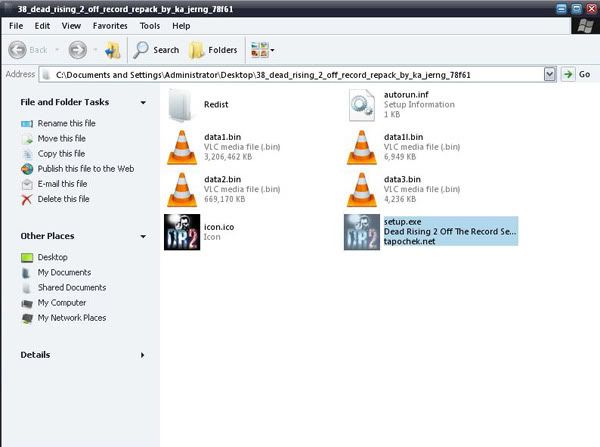Viewport: 600px width, 447px height.
Task: Collapse the File and Folder Tasks panel
Action: [143, 103]
